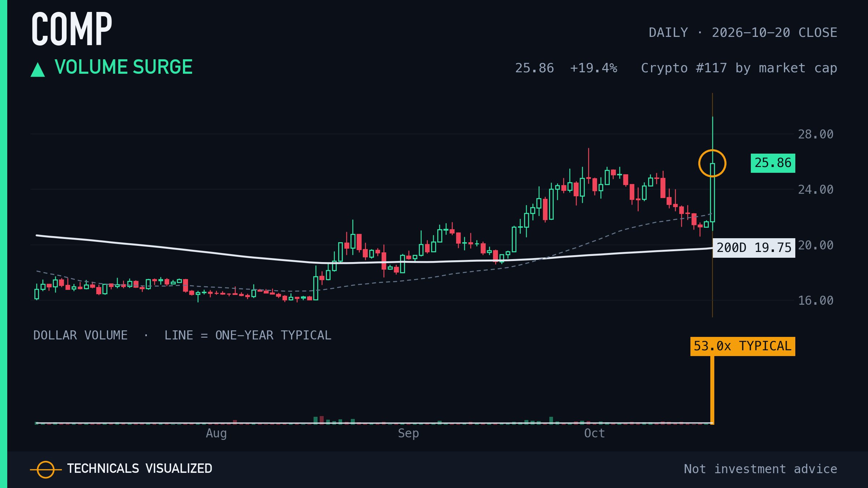Click the orange volume spike bar
Screen dimensions: 868x488
tap(712, 390)
